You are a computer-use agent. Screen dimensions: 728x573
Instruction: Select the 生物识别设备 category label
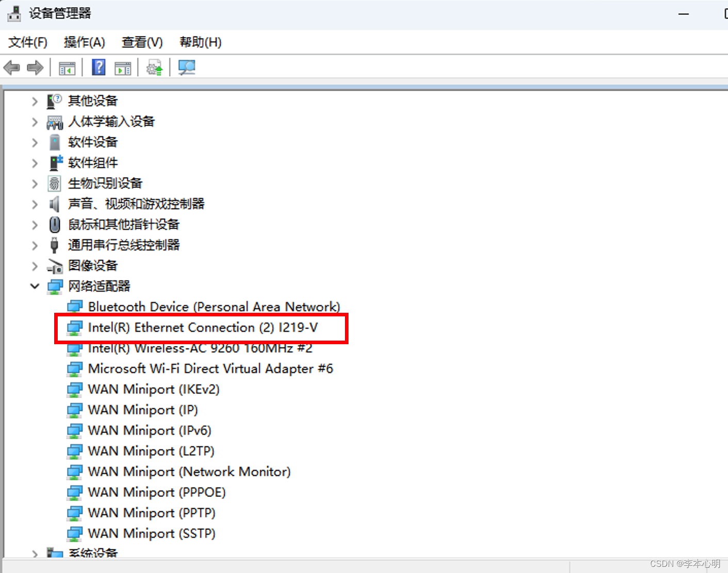(x=105, y=183)
